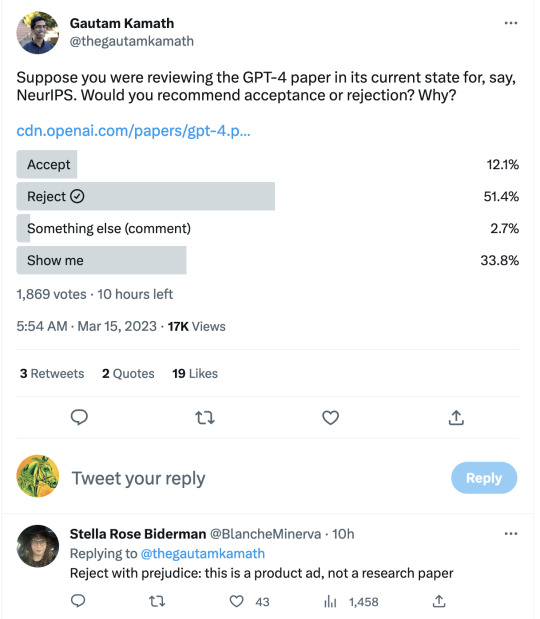Open Gautam Kamath's profile picture

pyautogui.click(x=38, y=32)
